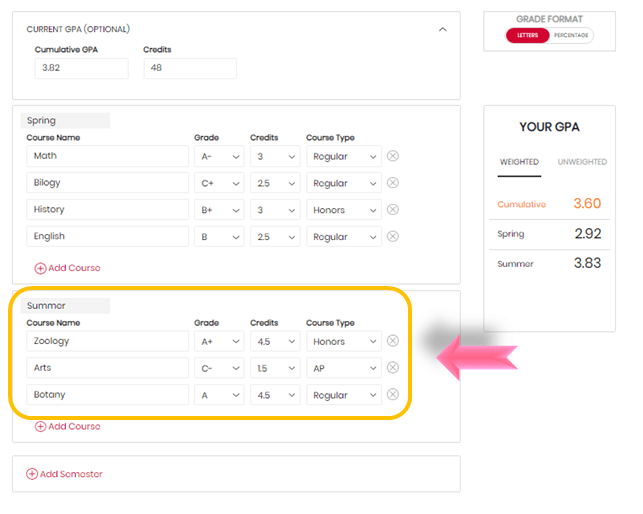Edit the Math course name field
The image size is (643, 514).
(107, 156)
